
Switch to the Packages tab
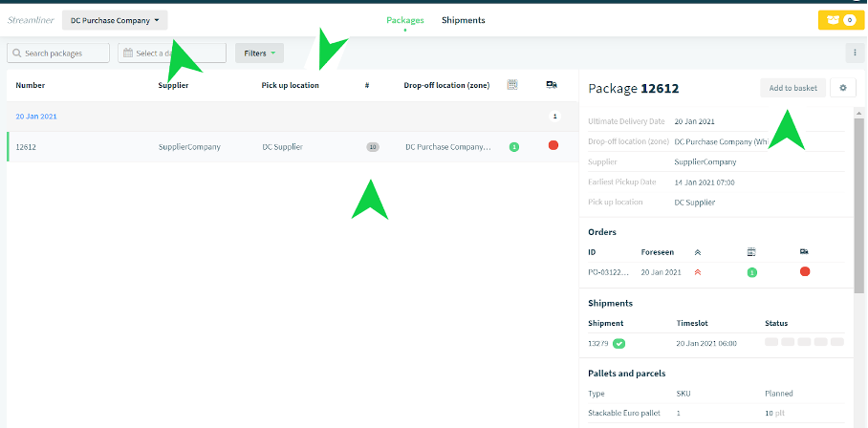coord(405,20)
